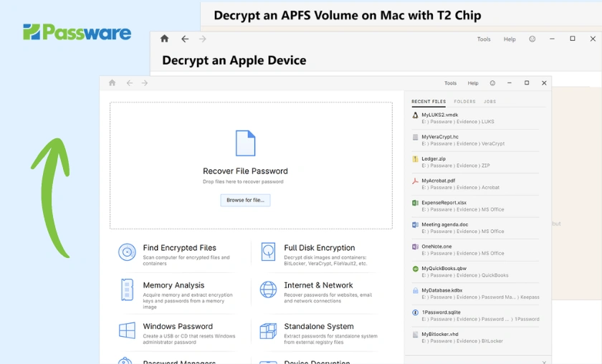Switch to the Jobs tab
This screenshot has height=364, width=602.
coord(489,102)
